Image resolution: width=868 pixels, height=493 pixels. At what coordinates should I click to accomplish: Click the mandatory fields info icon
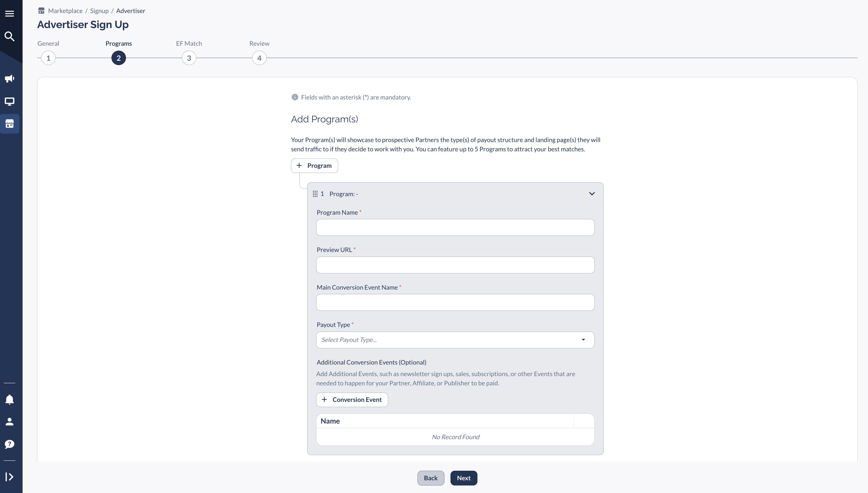[295, 97]
